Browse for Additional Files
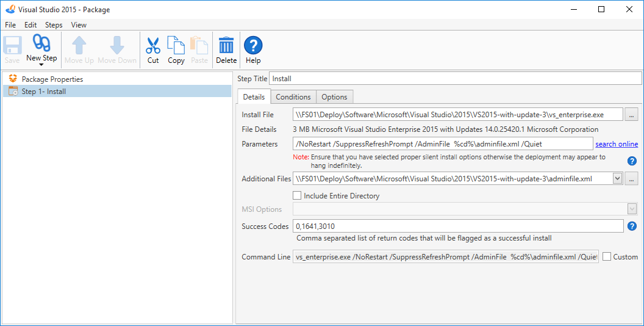Screen dimensions: 644x326 (x=632, y=179)
